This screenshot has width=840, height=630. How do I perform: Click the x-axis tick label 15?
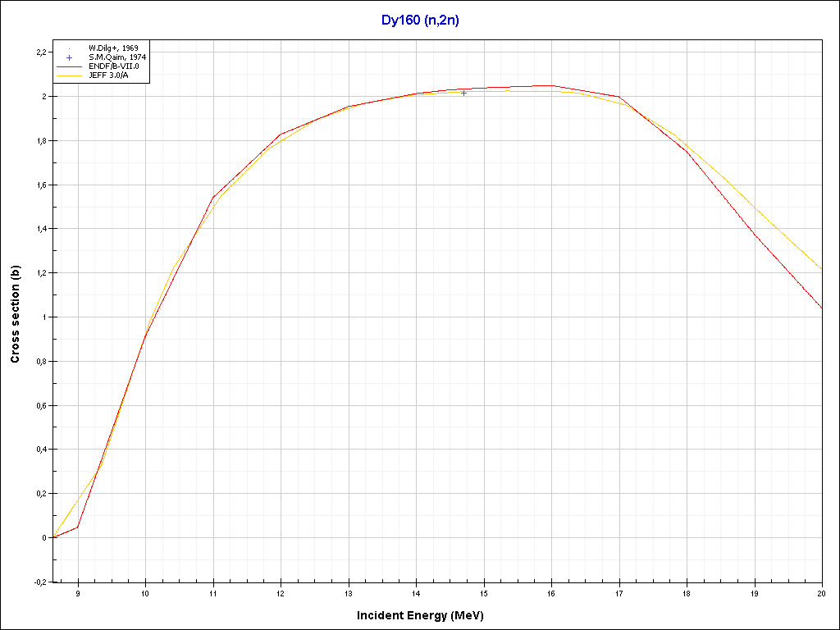pyautogui.click(x=483, y=593)
